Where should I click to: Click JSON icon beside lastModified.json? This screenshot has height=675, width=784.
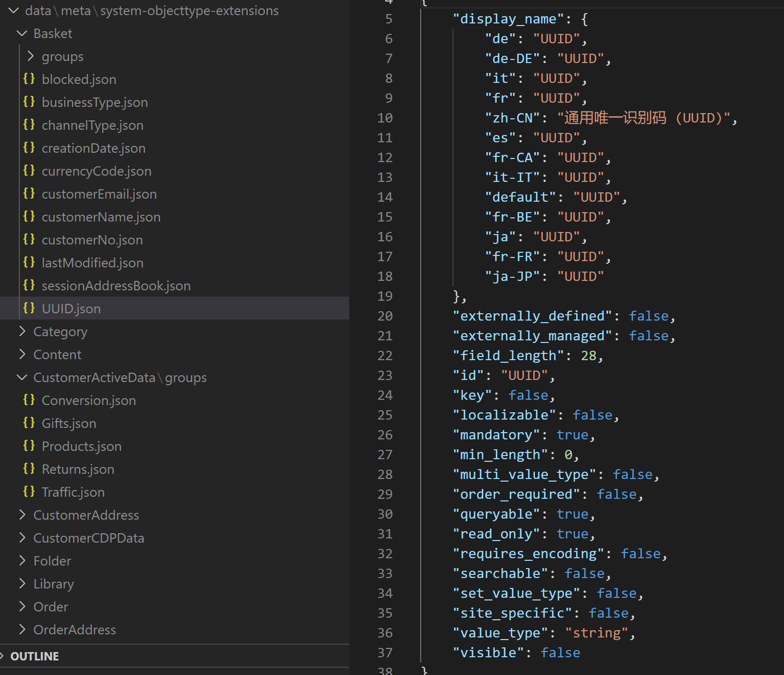point(29,262)
